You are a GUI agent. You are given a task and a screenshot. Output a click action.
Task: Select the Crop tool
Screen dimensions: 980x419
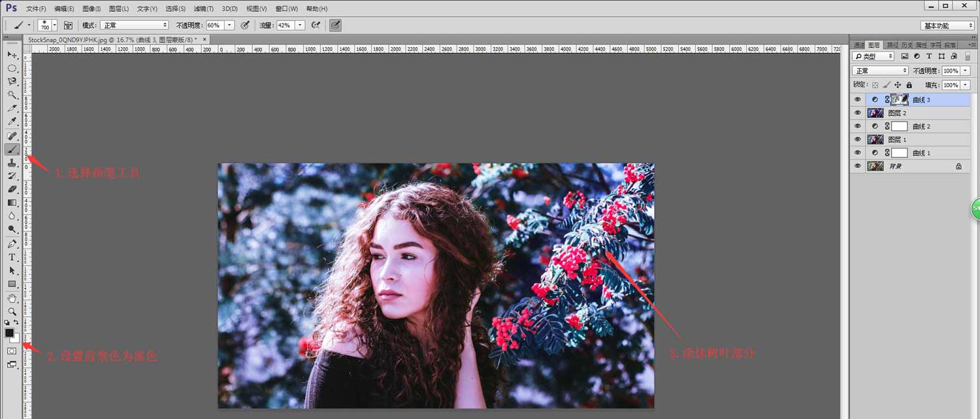[12, 108]
